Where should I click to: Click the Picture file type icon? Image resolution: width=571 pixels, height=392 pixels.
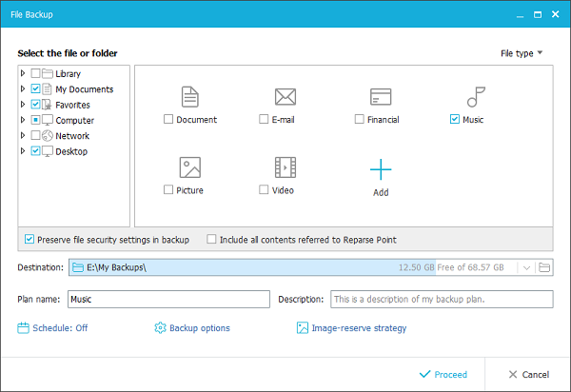tap(189, 167)
